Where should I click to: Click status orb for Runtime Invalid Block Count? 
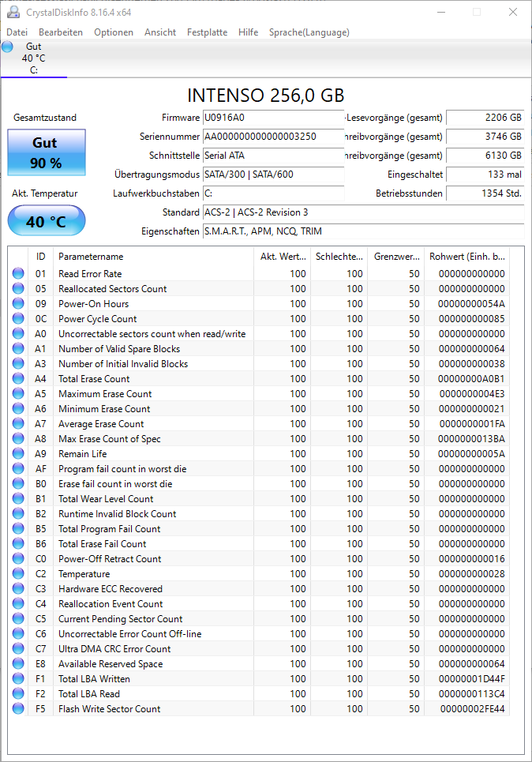coord(18,514)
